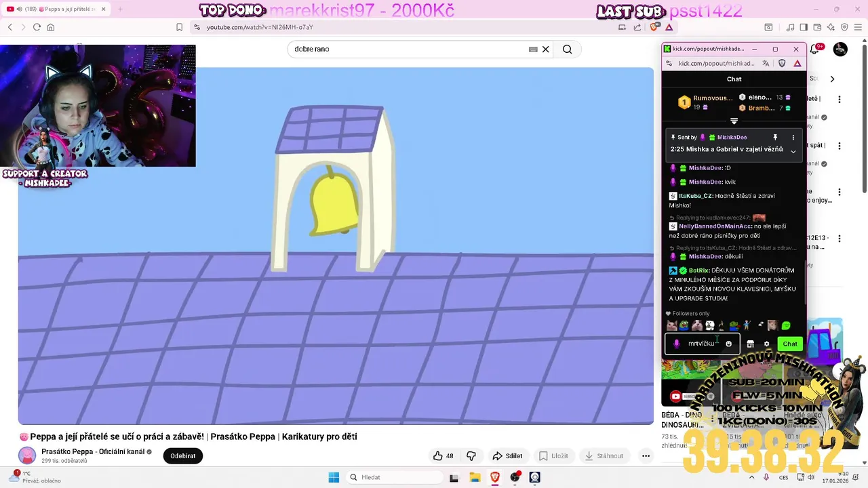Open pinned message options menu
Screen dimensions: 868x488
tap(793, 138)
